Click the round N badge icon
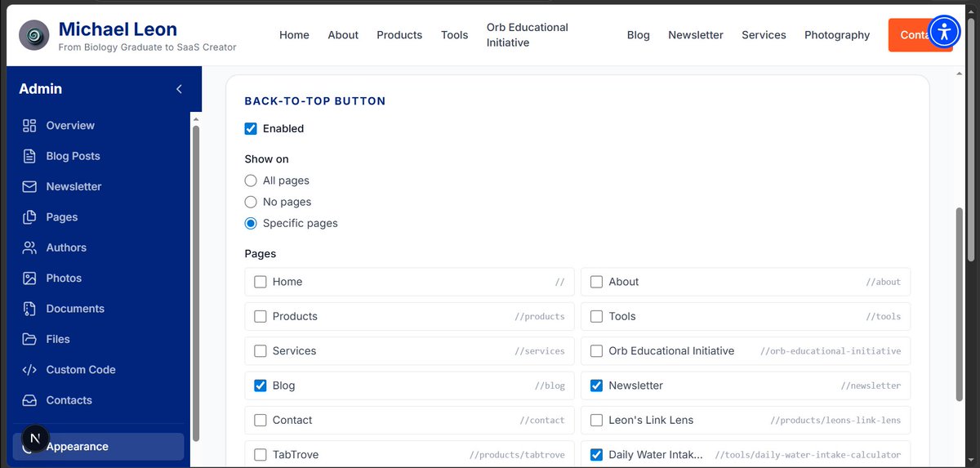 pos(35,439)
